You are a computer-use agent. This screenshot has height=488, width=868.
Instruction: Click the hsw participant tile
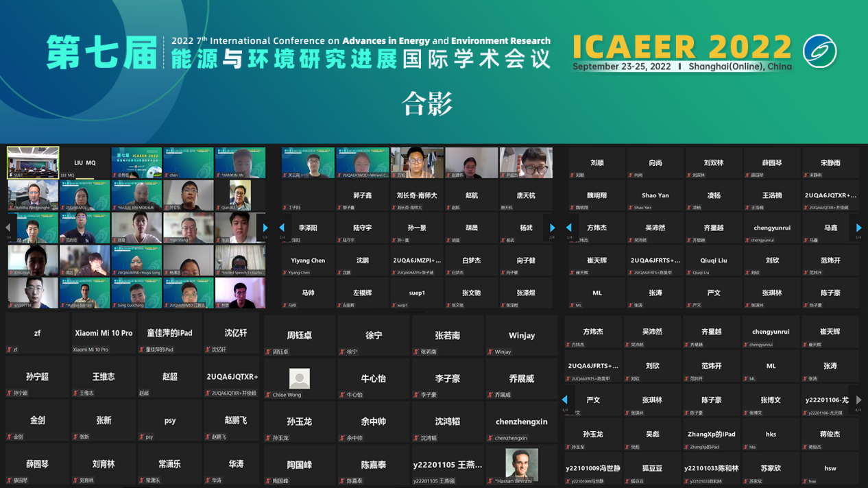point(830,472)
